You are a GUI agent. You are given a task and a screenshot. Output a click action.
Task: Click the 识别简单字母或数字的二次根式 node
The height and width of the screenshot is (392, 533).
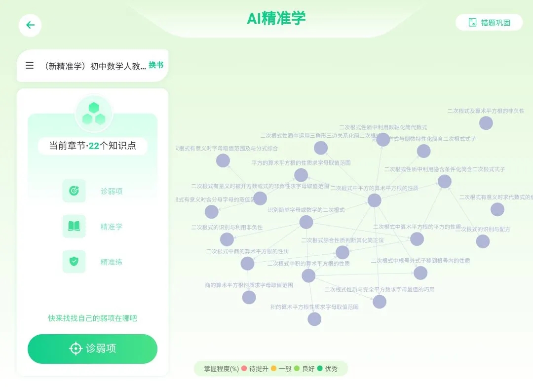tap(306, 222)
